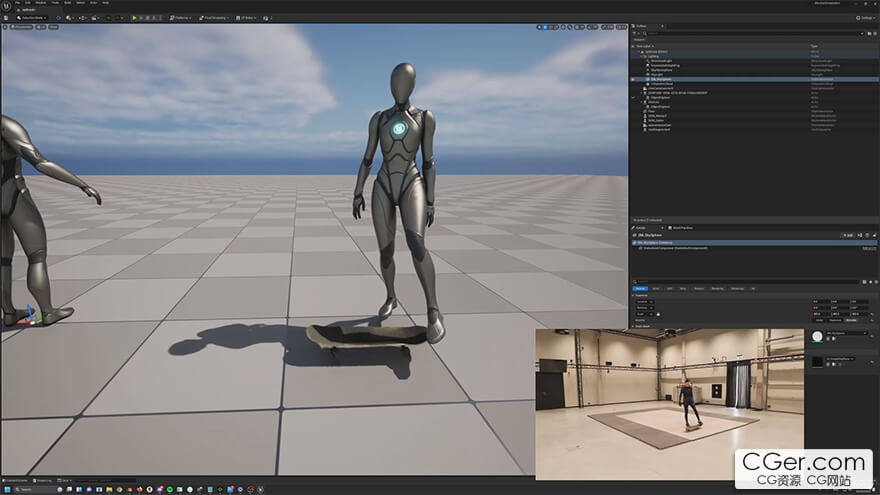
Task: Reset mobility to default arrow icon
Action: [872, 320]
